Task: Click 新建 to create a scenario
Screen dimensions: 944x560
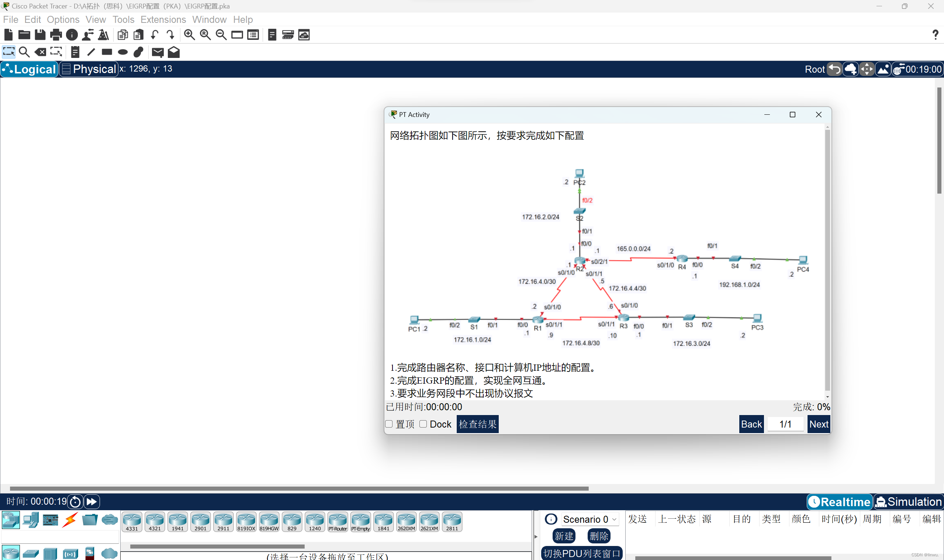Action: click(564, 536)
